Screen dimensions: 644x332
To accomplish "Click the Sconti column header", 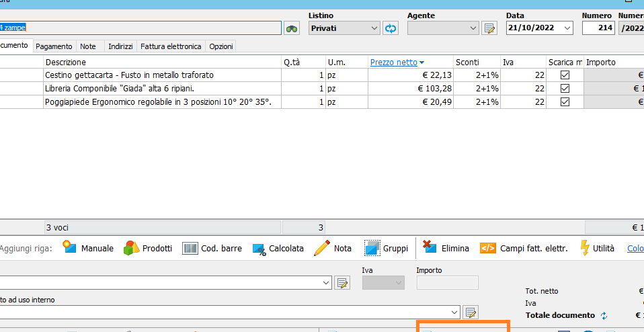I will coord(477,63).
